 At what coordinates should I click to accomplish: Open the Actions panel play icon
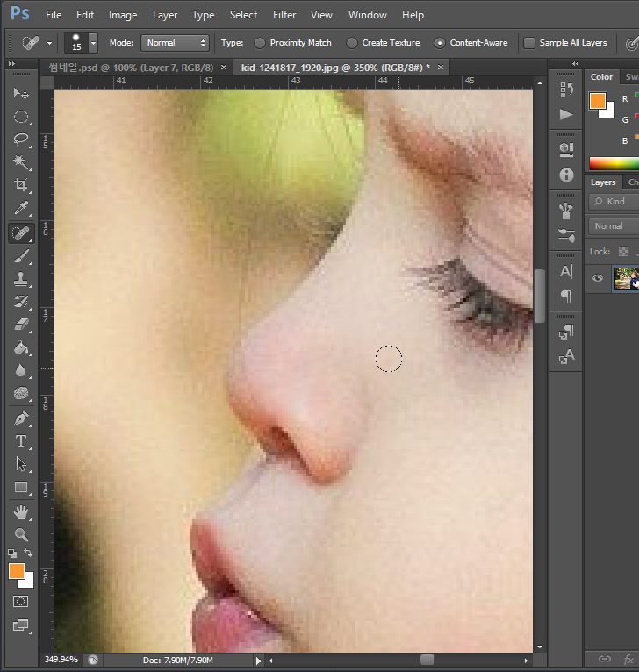[566, 114]
